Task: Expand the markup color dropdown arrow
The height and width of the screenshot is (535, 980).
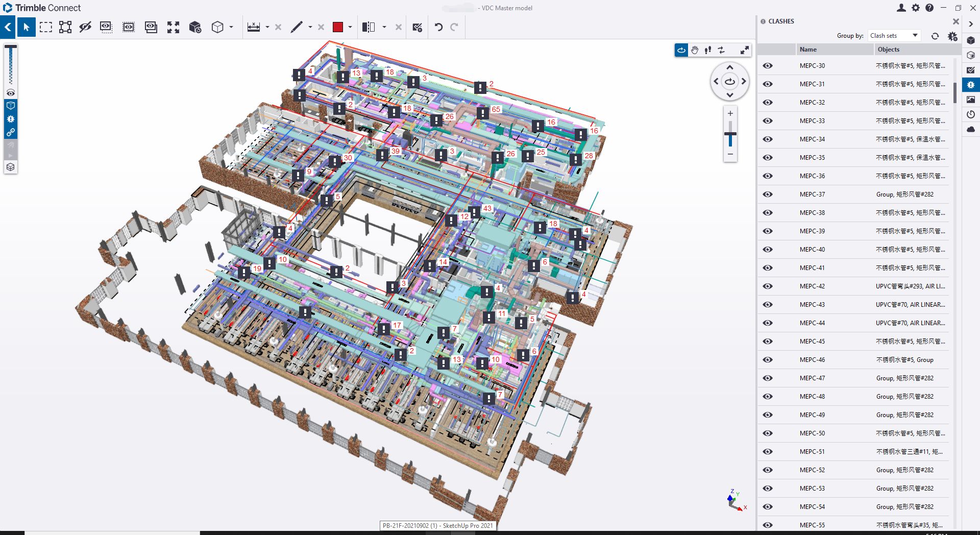Action: tap(350, 27)
